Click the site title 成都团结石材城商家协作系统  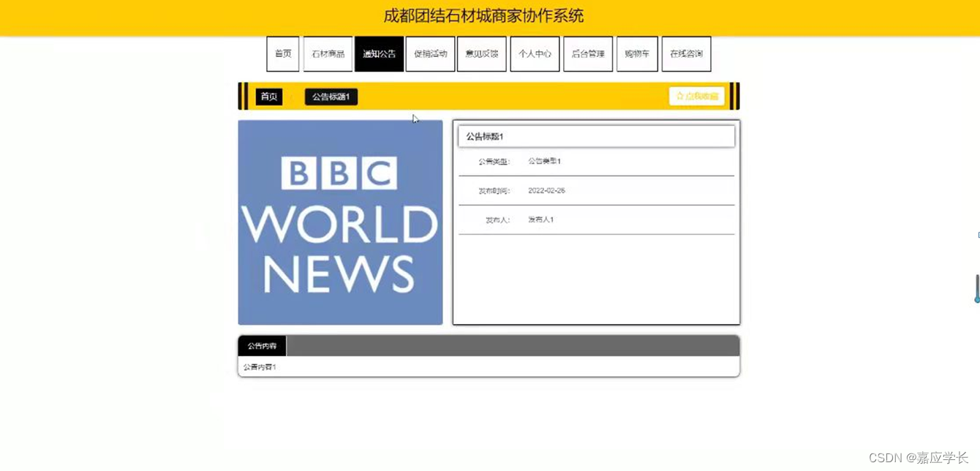click(483, 16)
